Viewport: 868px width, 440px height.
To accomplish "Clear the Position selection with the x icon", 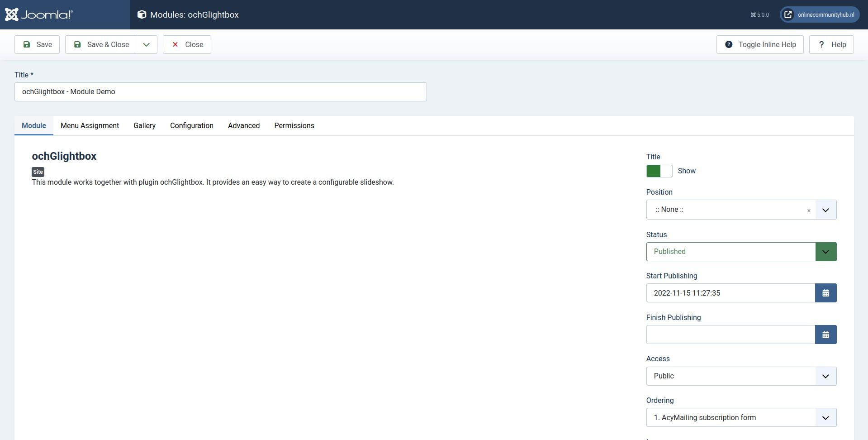I will (x=809, y=210).
